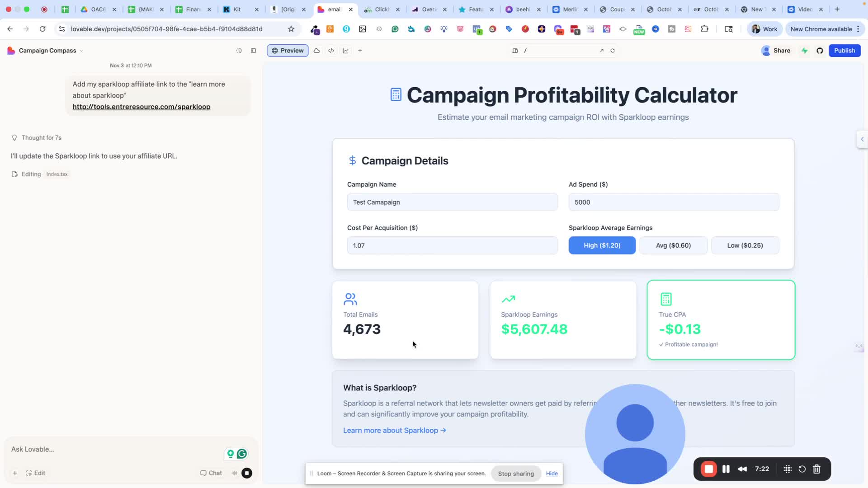868x488 pixels.
Task: Expand the collapsed right side panel chevron
Action: coord(862,139)
